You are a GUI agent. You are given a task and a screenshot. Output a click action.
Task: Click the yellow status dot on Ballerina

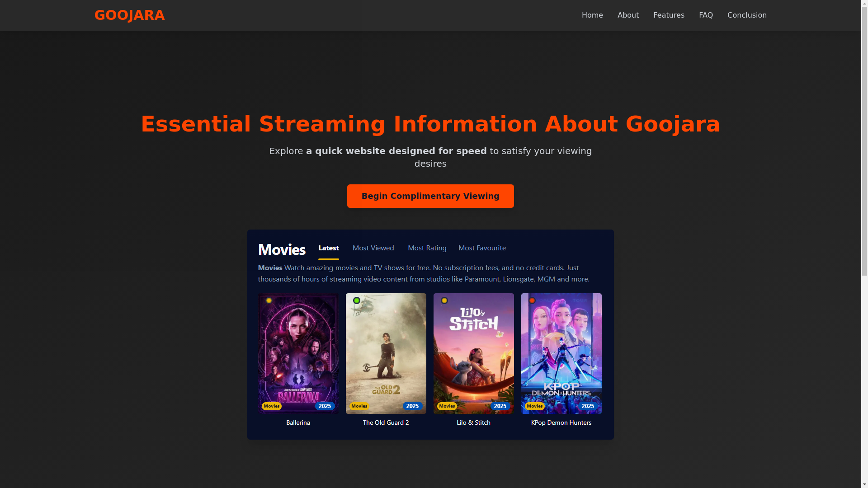(269, 300)
